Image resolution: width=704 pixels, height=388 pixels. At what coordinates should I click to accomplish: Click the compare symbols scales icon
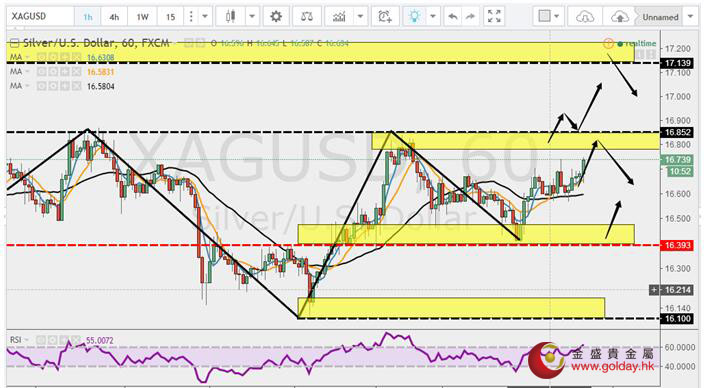(307, 17)
